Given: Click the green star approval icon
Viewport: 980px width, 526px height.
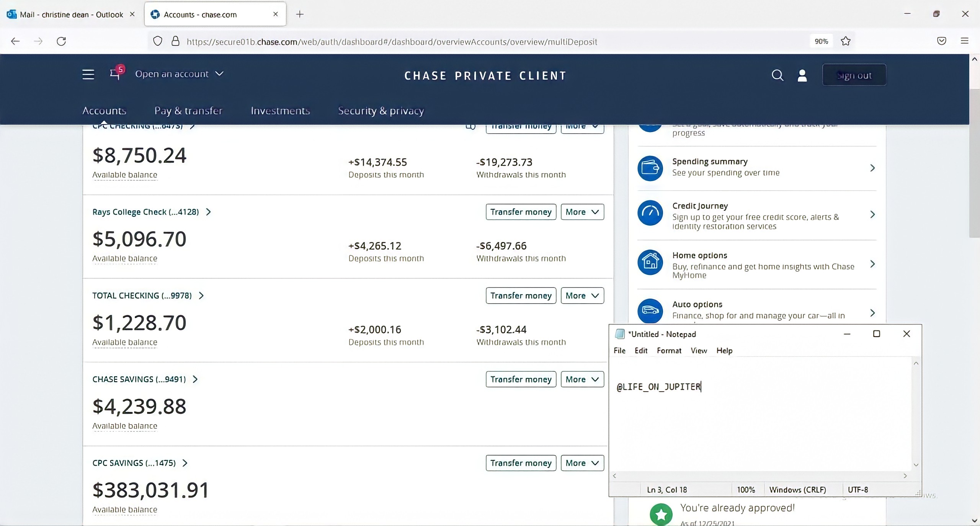Looking at the screenshot, I should pyautogui.click(x=661, y=515).
